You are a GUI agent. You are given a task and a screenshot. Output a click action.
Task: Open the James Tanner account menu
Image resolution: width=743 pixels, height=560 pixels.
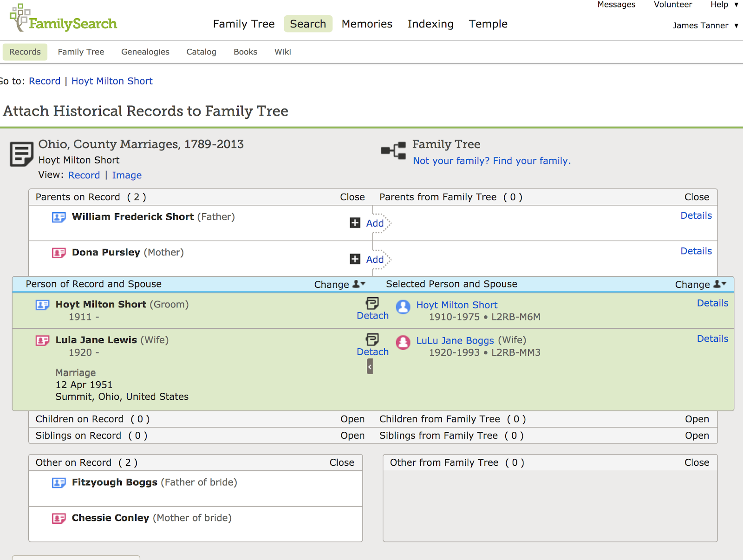coord(705,26)
